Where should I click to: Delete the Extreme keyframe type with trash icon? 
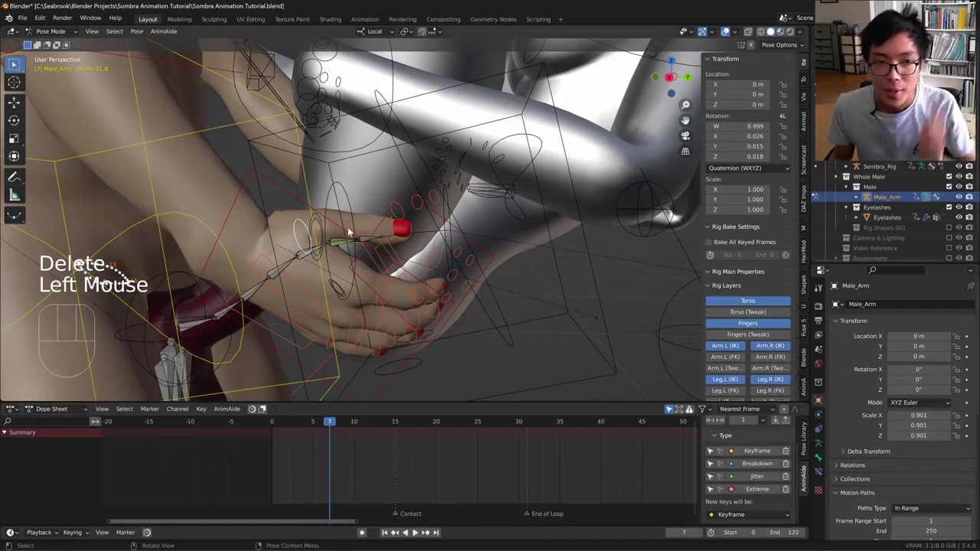coord(786,489)
